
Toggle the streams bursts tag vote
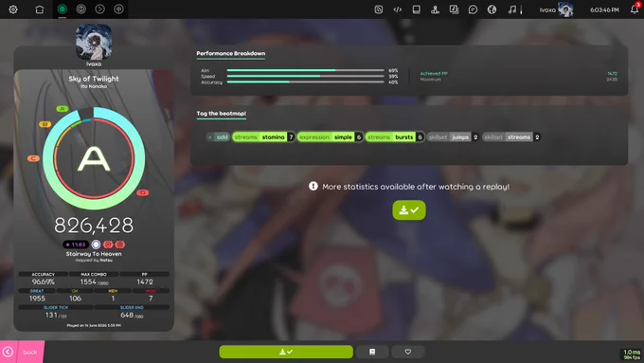395,136
